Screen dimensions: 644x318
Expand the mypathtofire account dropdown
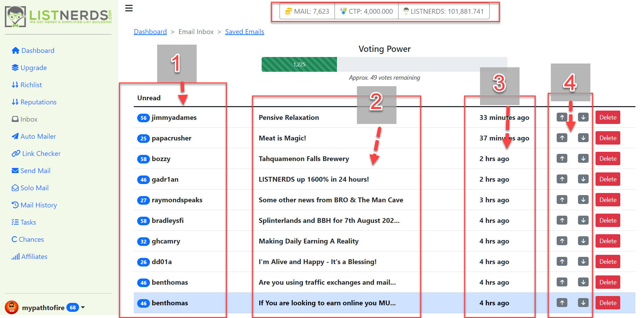(45, 307)
